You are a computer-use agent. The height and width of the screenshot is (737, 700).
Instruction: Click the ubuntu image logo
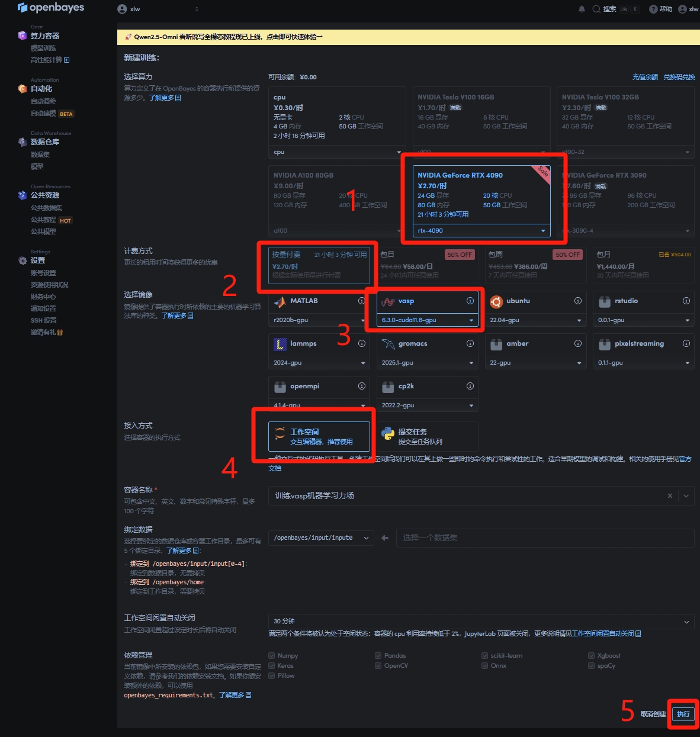[496, 301]
